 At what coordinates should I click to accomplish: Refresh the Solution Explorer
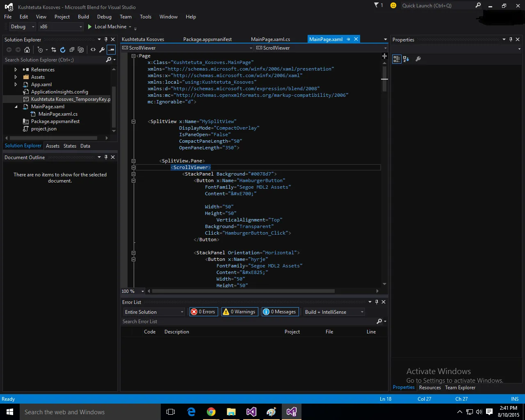click(63, 50)
